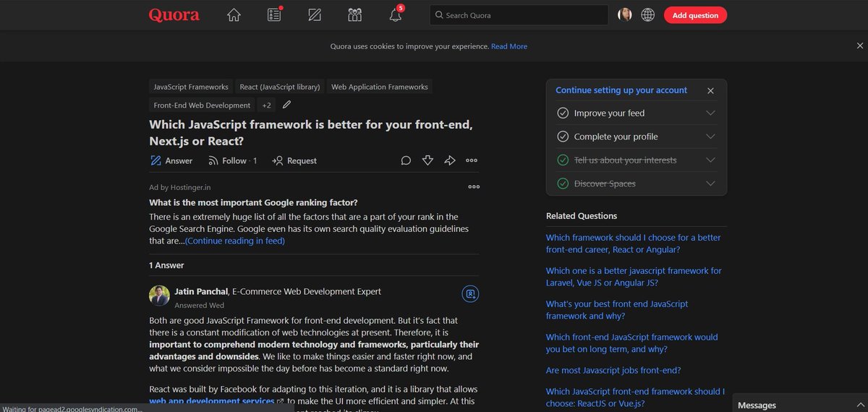Toggle the Discover Spaces checkmark

[563, 184]
